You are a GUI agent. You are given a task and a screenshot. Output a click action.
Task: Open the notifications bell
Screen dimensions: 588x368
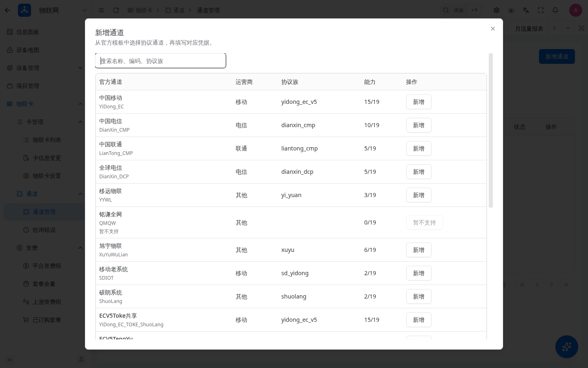coord(555,10)
